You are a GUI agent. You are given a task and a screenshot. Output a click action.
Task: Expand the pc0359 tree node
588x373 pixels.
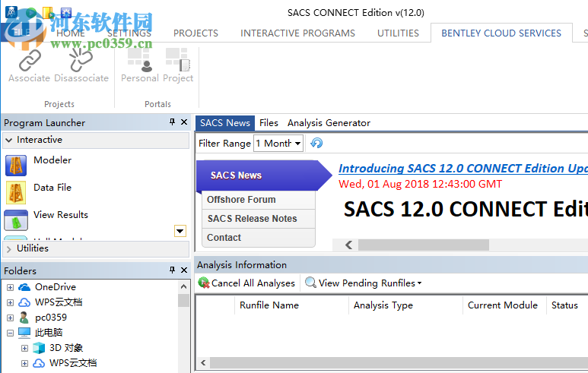point(10,318)
